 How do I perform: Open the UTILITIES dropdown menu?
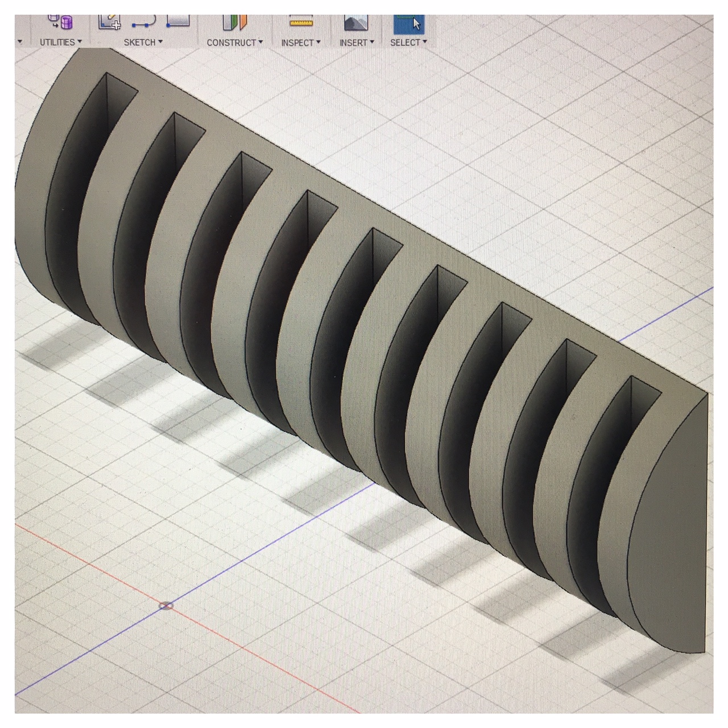click(x=61, y=42)
